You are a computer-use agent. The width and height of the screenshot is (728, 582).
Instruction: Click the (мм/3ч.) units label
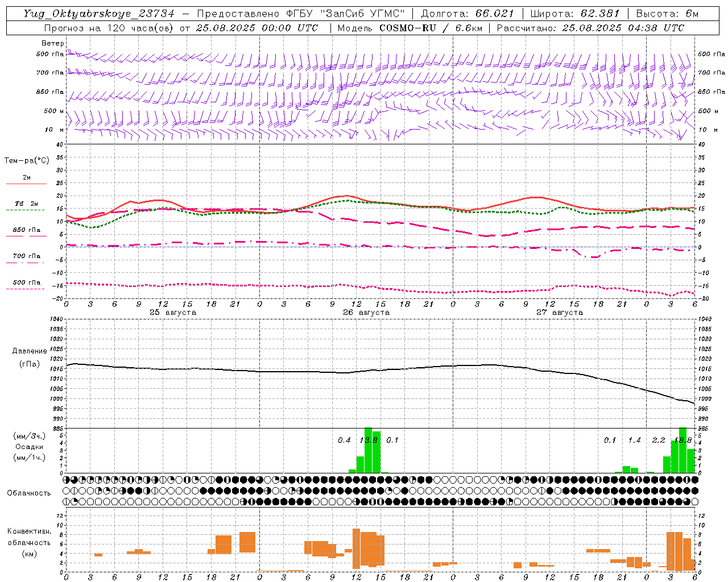29,436
